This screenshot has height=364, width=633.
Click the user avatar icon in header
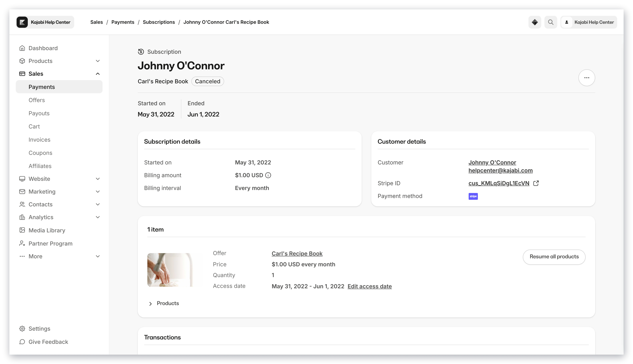(567, 22)
